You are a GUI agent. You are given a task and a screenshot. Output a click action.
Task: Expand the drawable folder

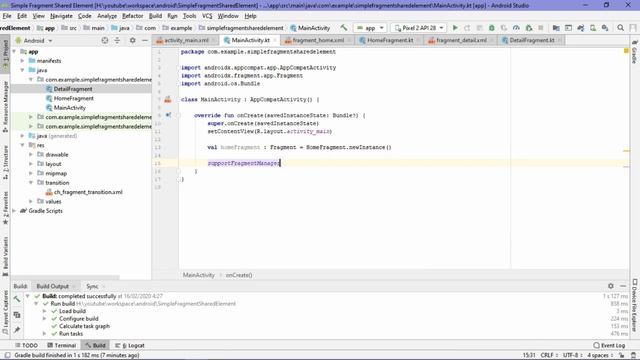31,155
